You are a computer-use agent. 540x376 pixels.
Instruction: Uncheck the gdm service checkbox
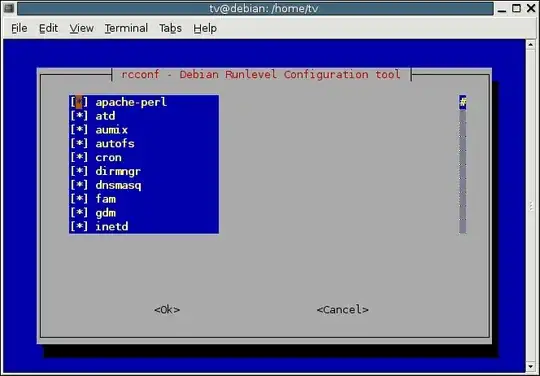pyautogui.click(x=79, y=213)
